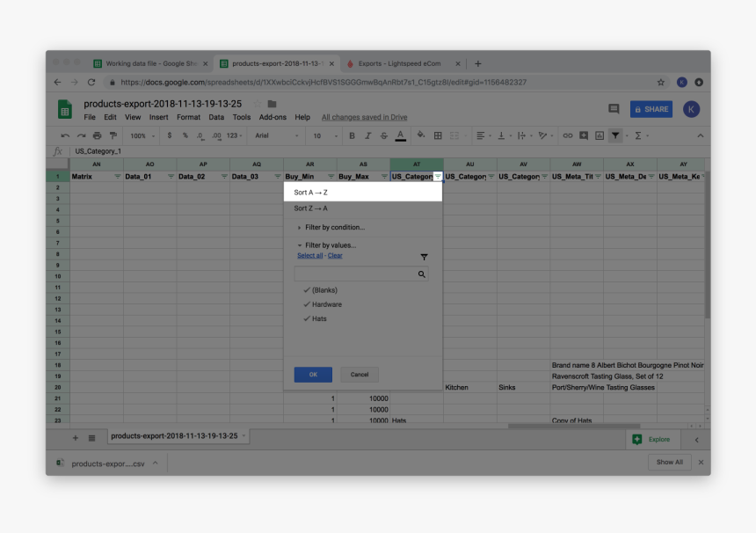756x533 pixels.
Task: Click the toolbar filter funnel icon
Action: (x=615, y=135)
